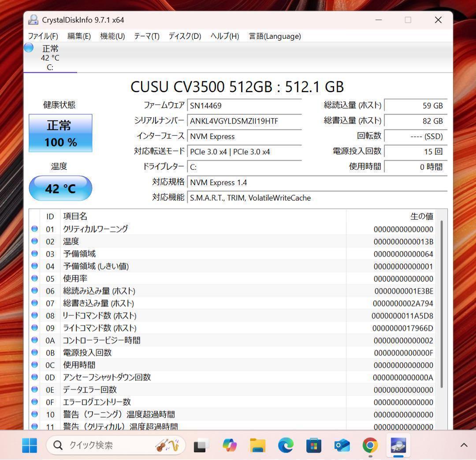Open the Windows Start menu
Screen dimensions: 476x460
(x=30, y=445)
